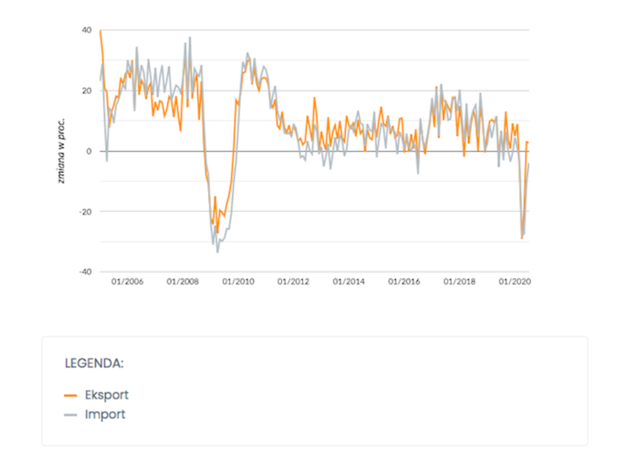Click the -40 y-axis tick label

[85, 272]
